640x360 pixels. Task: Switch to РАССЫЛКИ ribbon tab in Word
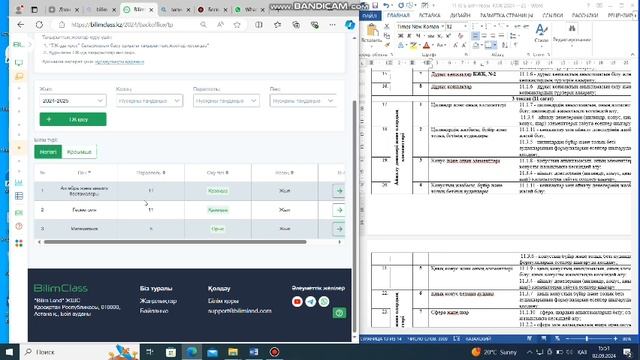(585, 16)
